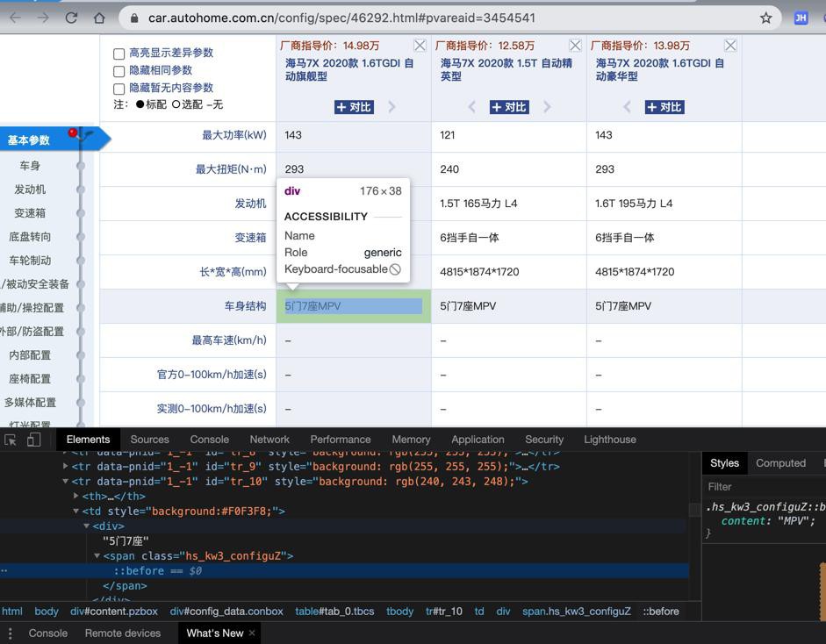This screenshot has height=644, width=826.
Task: Select table#tab_0.tbcs in breadcrumb
Action: click(x=334, y=612)
